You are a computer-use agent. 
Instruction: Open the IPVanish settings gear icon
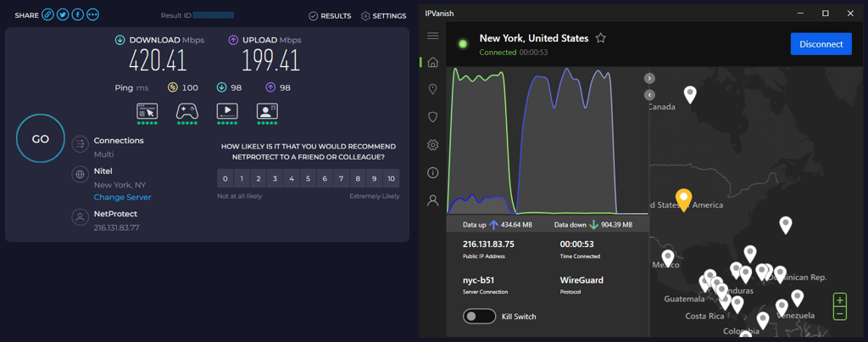click(x=433, y=145)
